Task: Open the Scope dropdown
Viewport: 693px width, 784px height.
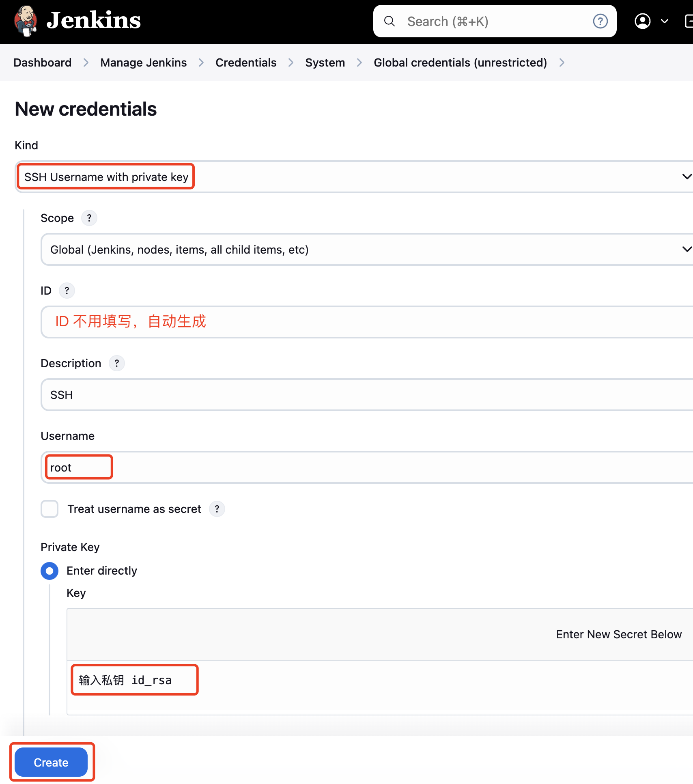Action: [x=365, y=250]
